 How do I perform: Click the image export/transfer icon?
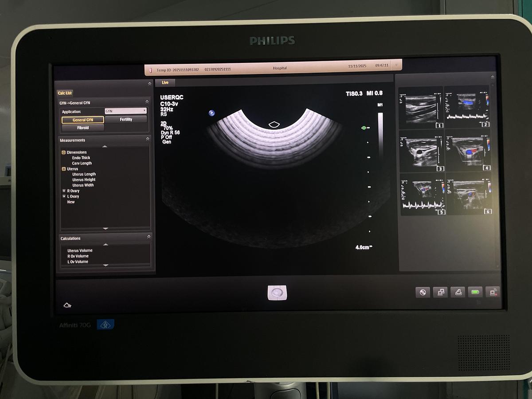pos(440,292)
